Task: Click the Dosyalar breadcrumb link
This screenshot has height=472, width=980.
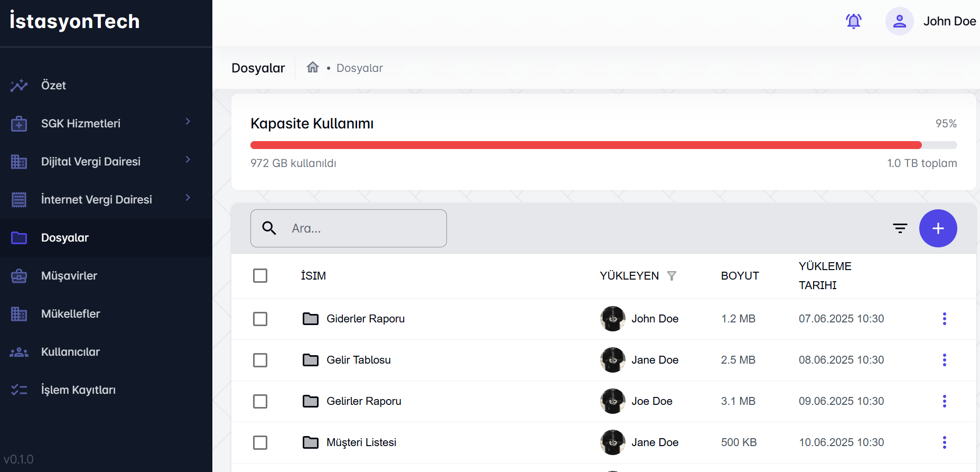Action: [x=359, y=68]
